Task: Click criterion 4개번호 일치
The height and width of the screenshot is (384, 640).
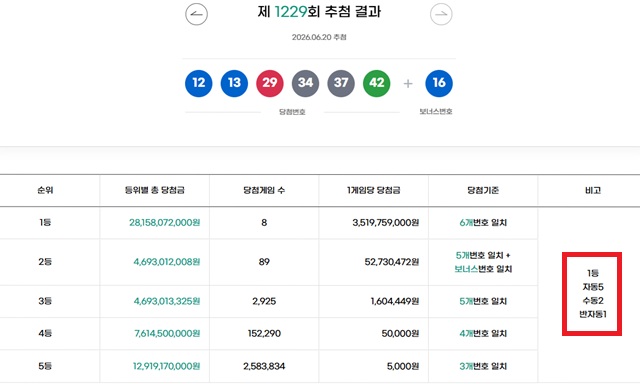Action: tap(483, 333)
